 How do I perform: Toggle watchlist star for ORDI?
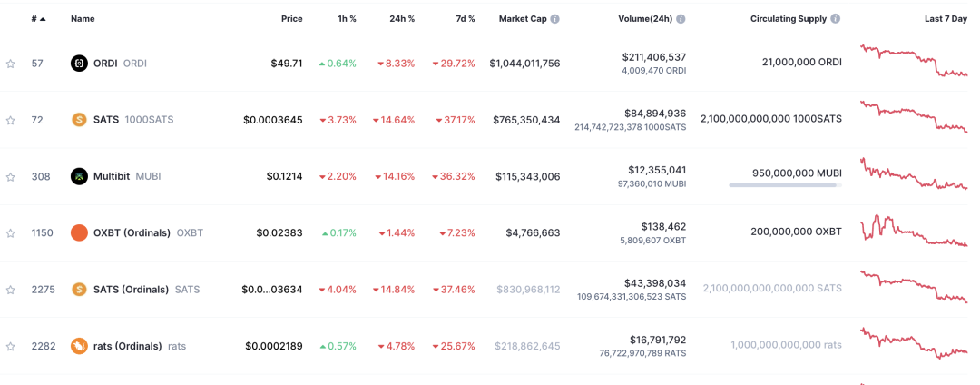point(11,64)
